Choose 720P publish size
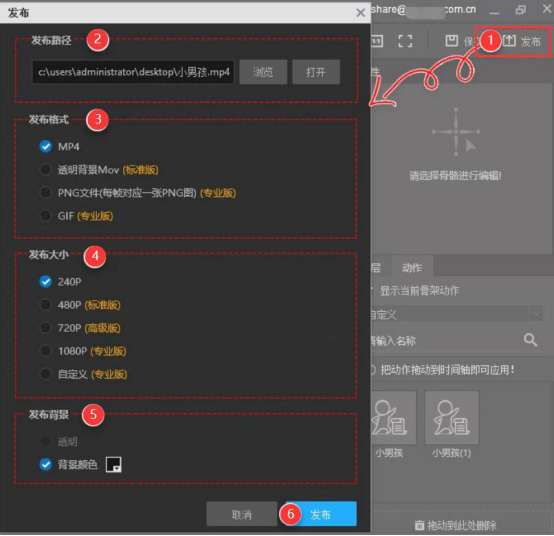The height and width of the screenshot is (536, 554). pos(45,328)
